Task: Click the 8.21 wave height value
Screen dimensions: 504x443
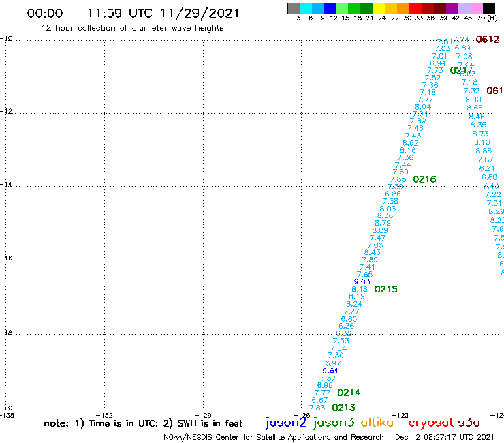Action: point(487,168)
